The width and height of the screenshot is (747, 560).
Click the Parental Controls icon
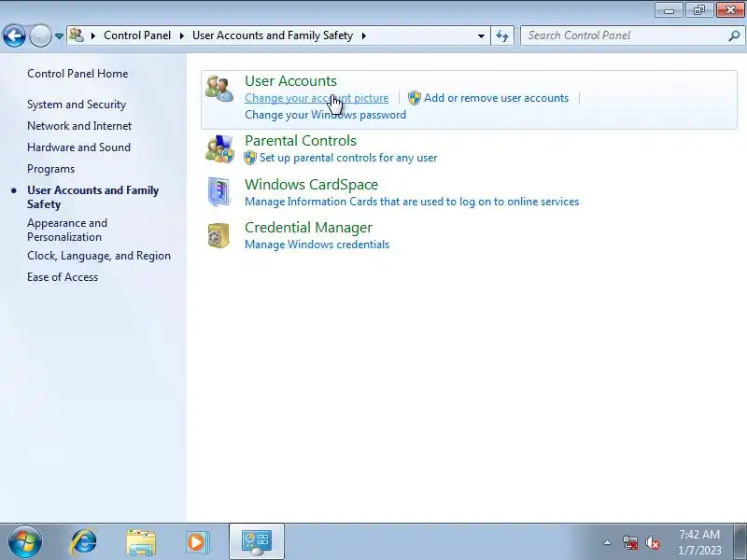click(219, 148)
